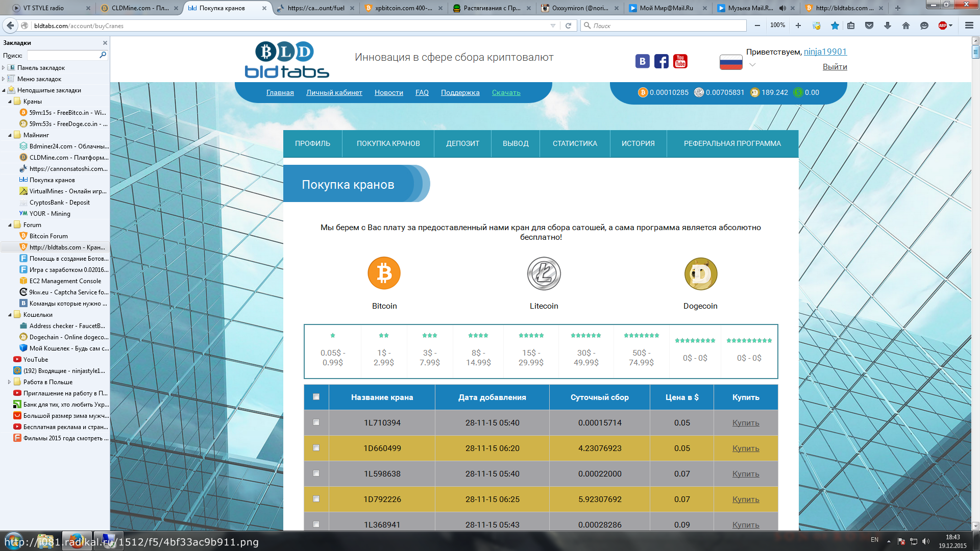Image resolution: width=980 pixels, height=551 pixels.
Task: Open the СТАТИСТИКА tab
Action: [575, 143]
